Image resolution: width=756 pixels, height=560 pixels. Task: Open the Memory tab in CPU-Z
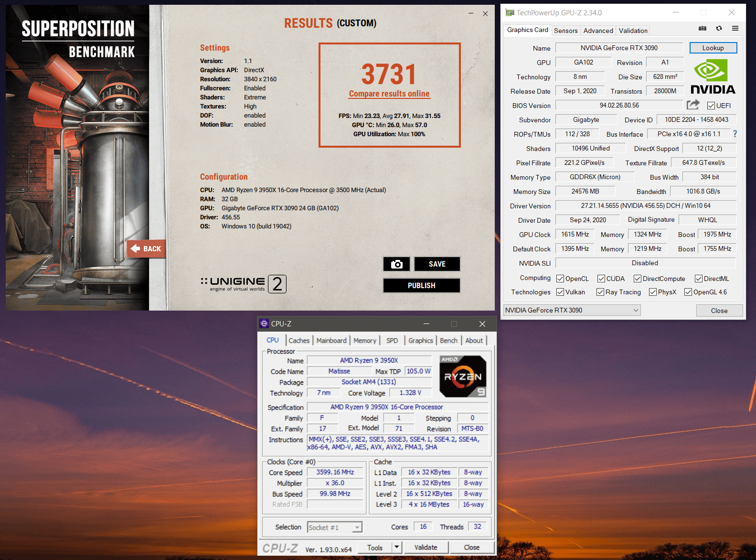pyautogui.click(x=365, y=340)
